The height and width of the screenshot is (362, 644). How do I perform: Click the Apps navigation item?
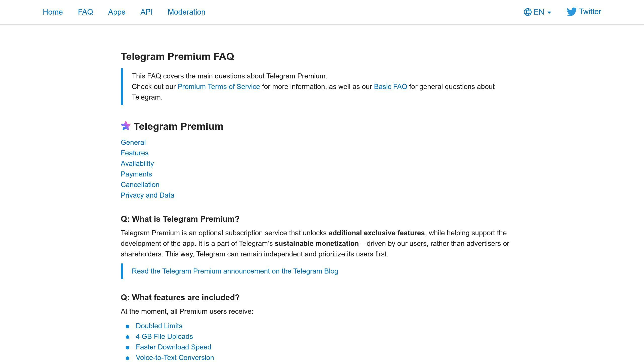pos(116,12)
